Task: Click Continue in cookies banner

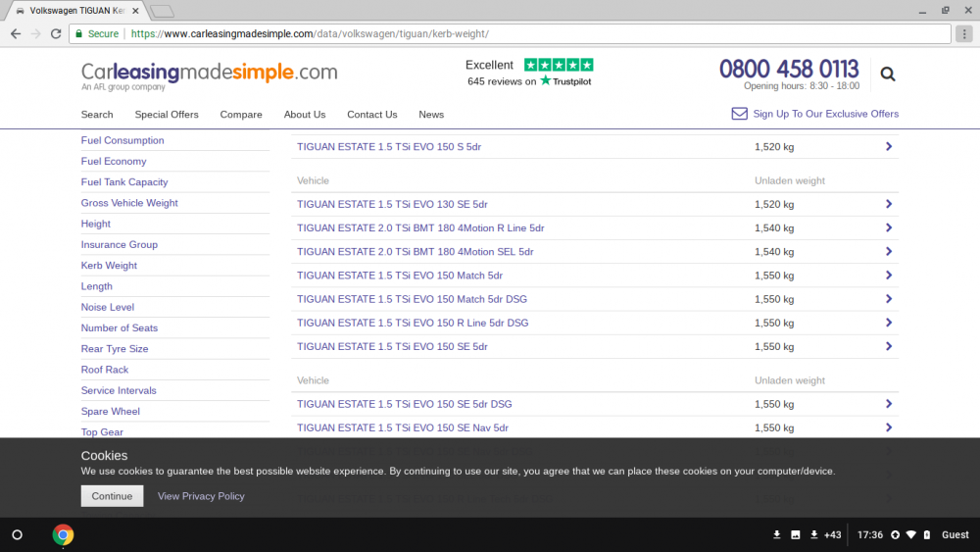Action: [112, 496]
